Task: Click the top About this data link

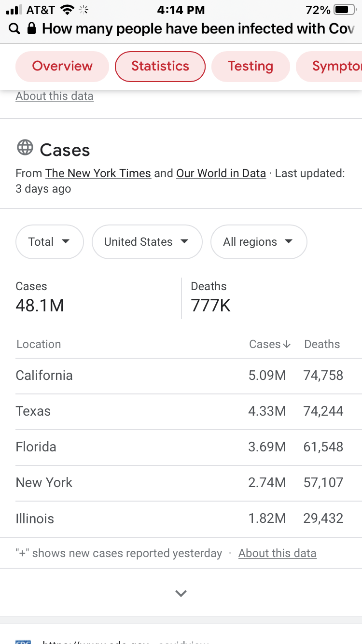Action: point(55,96)
